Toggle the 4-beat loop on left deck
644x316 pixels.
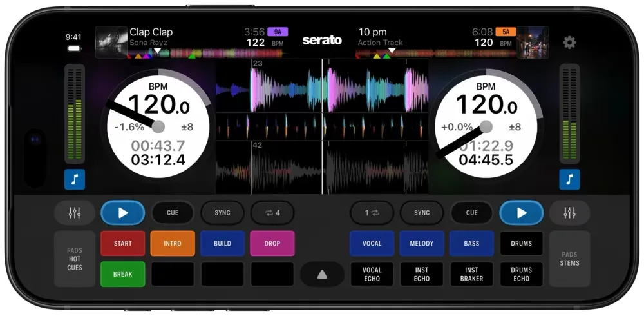(x=272, y=213)
